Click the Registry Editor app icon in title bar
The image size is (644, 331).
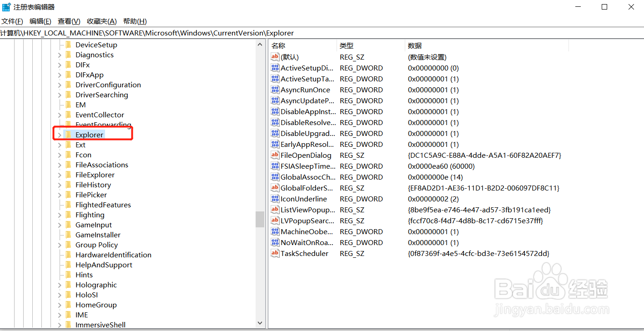pos(6,7)
